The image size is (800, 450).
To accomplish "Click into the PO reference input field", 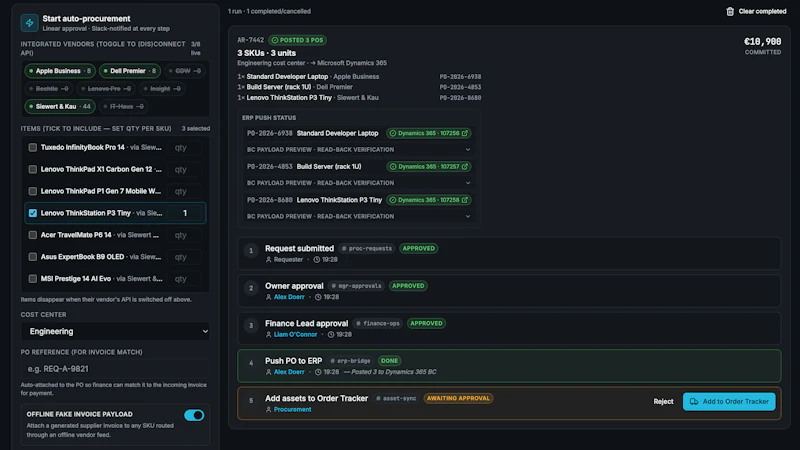I will (x=115, y=369).
